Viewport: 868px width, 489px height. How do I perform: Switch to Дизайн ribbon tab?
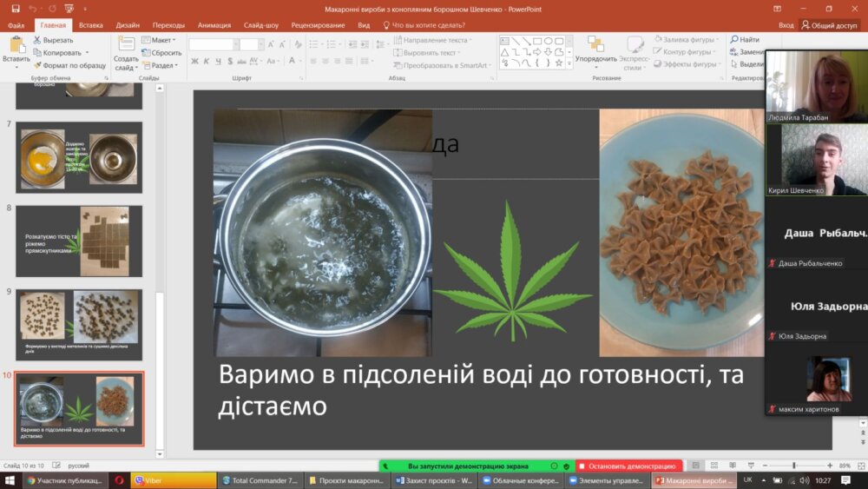coord(128,25)
